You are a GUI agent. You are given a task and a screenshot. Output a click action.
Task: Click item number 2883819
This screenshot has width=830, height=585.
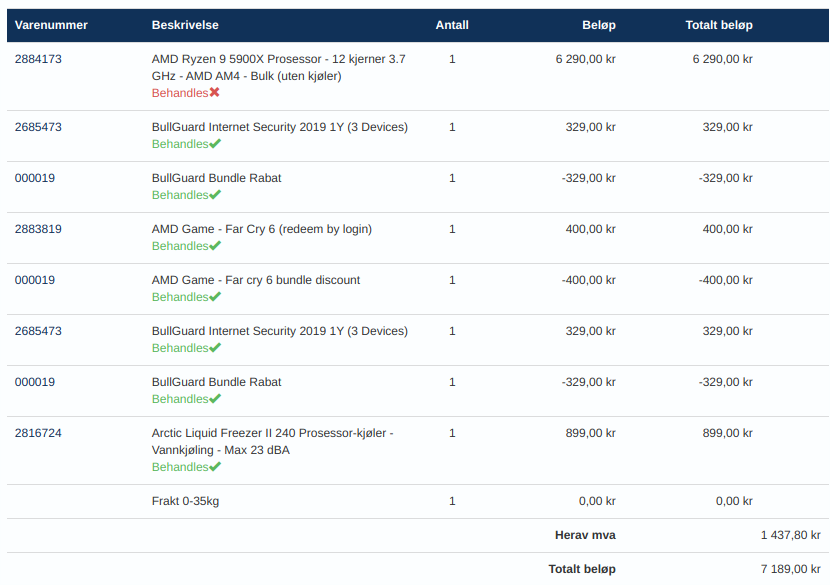pyautogui.click(x=38, y=229)
